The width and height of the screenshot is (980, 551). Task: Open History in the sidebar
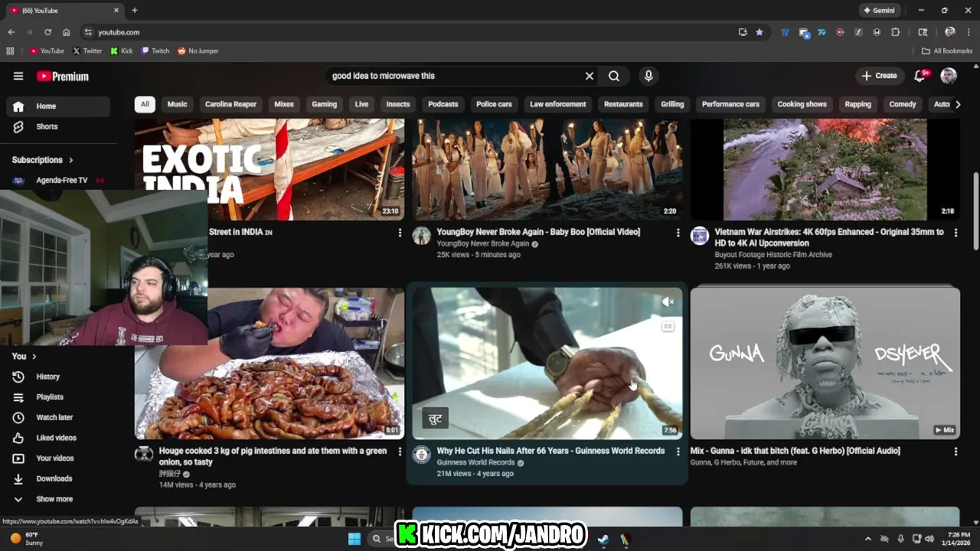click(x=58, y=377)
